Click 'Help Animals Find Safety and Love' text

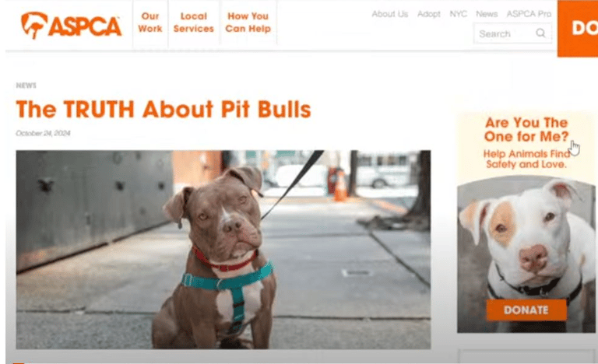coord(526,159)
